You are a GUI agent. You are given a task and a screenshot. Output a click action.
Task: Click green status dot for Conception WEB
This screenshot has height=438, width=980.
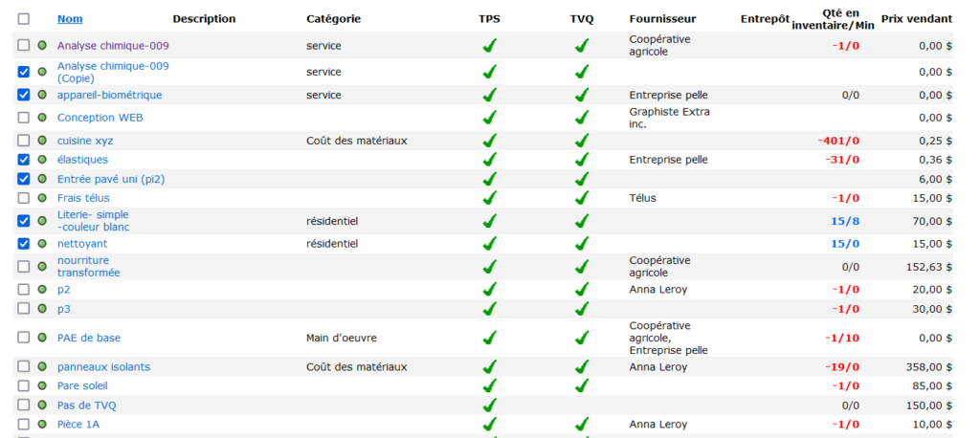[42, 118]
